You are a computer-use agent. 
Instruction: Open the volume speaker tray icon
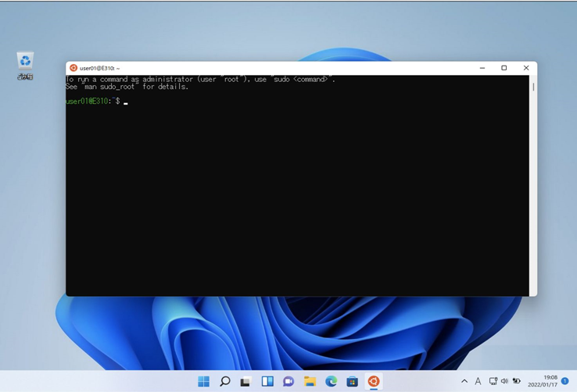(x=504, y=381)
